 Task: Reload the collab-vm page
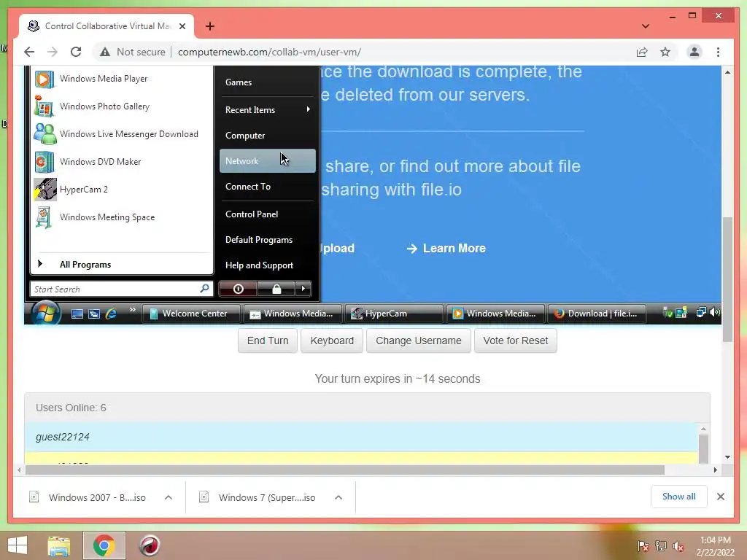pyautogui.click(x=76, y=52)
